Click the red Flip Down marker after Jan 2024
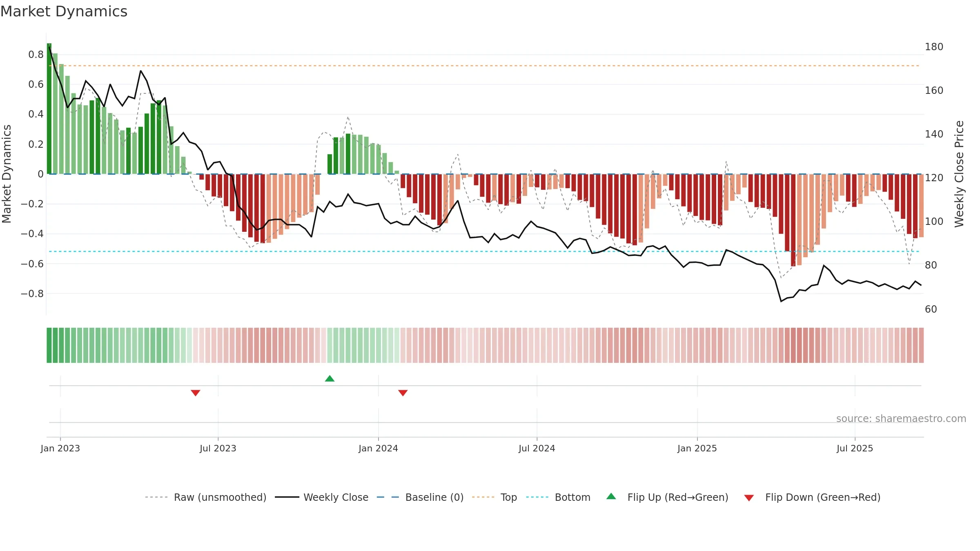 coord(403,393)
